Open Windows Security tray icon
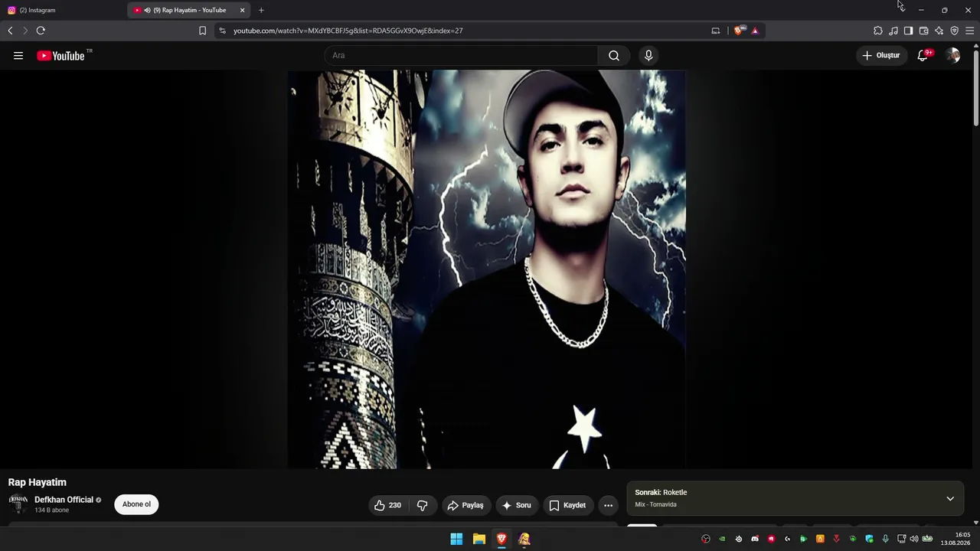980x551 pixels. tap(869, 539)
